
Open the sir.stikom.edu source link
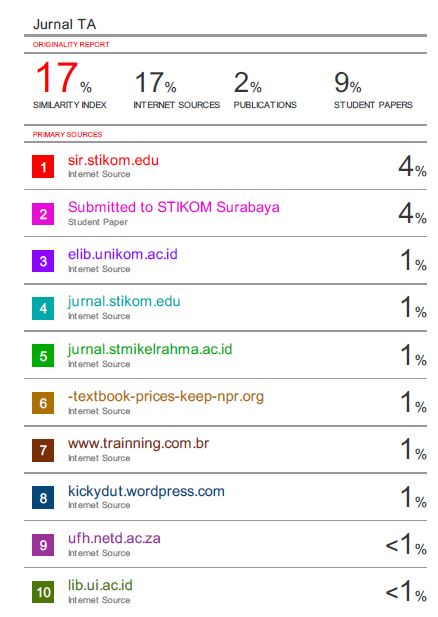coord(113,160)
